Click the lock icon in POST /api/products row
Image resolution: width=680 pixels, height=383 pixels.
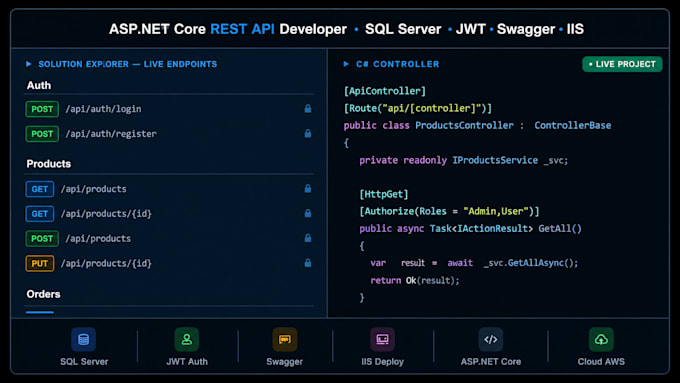pyautogui.click(x=307, y=238)
